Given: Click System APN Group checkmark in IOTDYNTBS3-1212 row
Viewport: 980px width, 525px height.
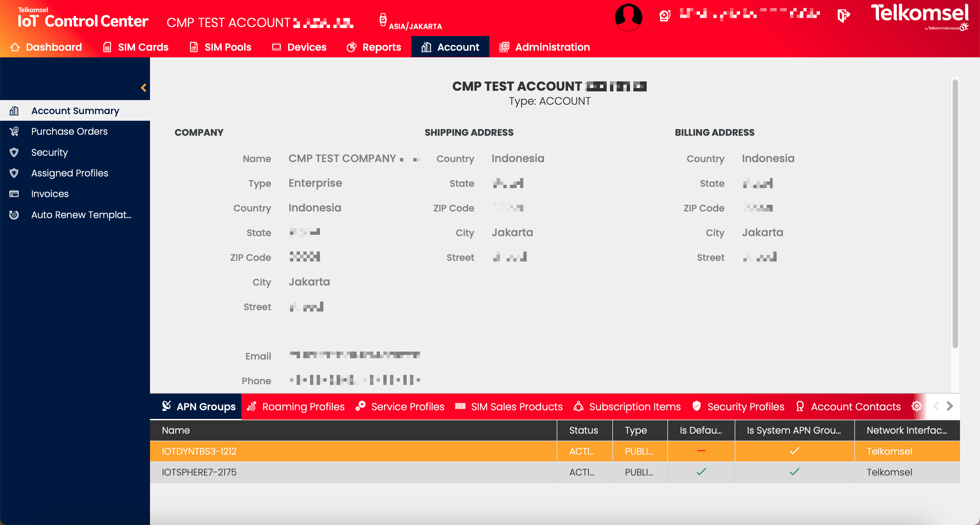Looking at the screenshot, I should pos(794,451).
